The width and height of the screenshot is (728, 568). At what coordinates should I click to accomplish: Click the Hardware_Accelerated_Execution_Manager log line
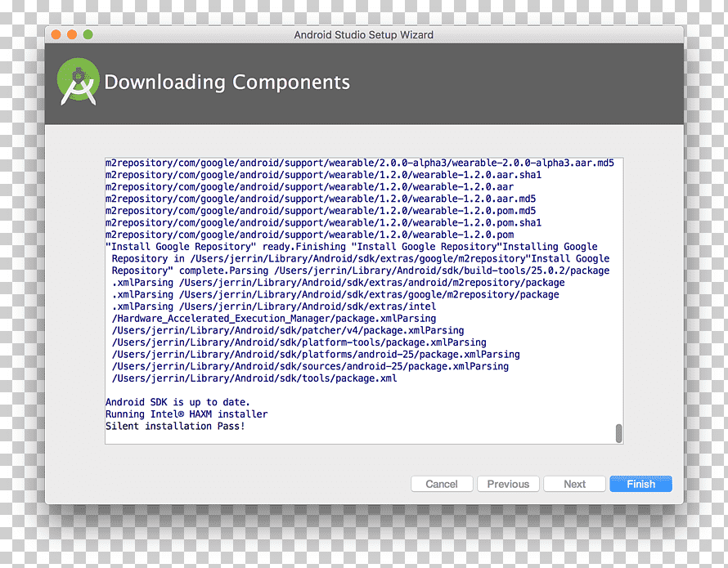click(274, 319)
